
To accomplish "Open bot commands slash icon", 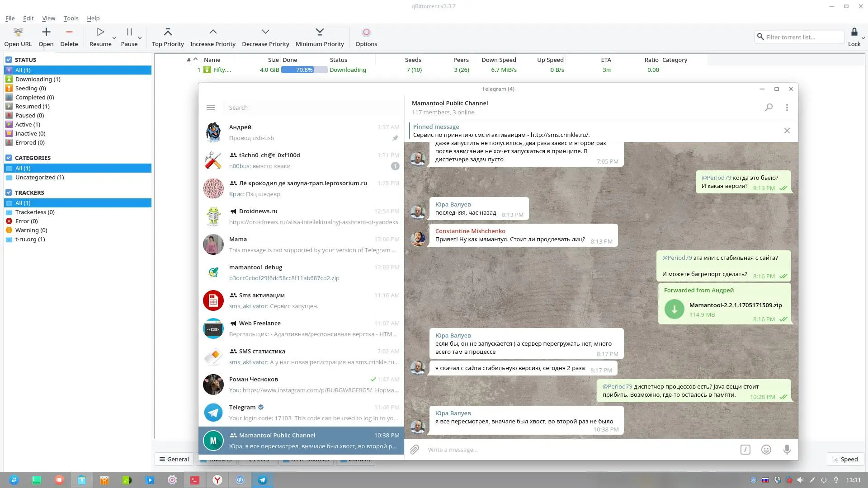I will pyautogui.click(x=745, y=450).
